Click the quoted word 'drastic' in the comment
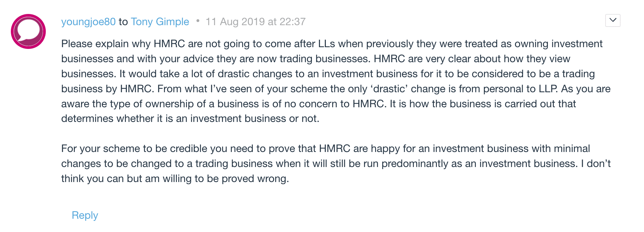The height and width of the screenshot is (232, 644). tap(389, 89)
